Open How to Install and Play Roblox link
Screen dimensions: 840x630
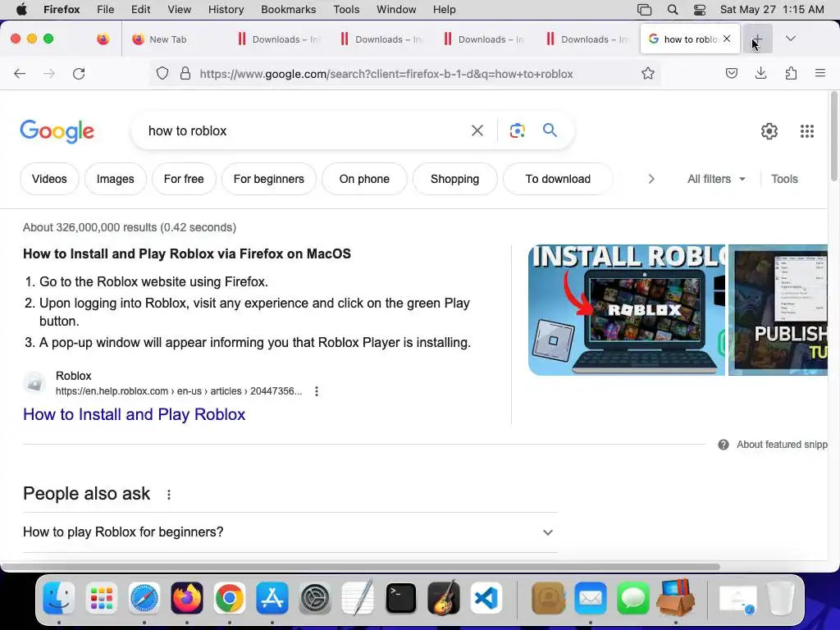pos(134,414)
